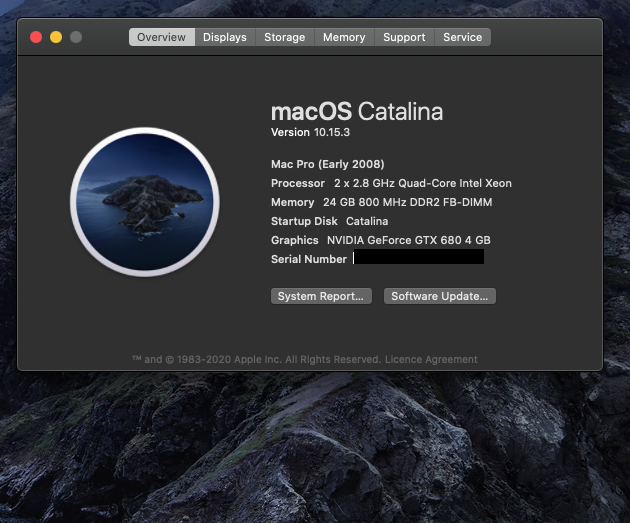This screenshot has width=630, height=523.
Task: Click the System Report… button
Action: 321,296
